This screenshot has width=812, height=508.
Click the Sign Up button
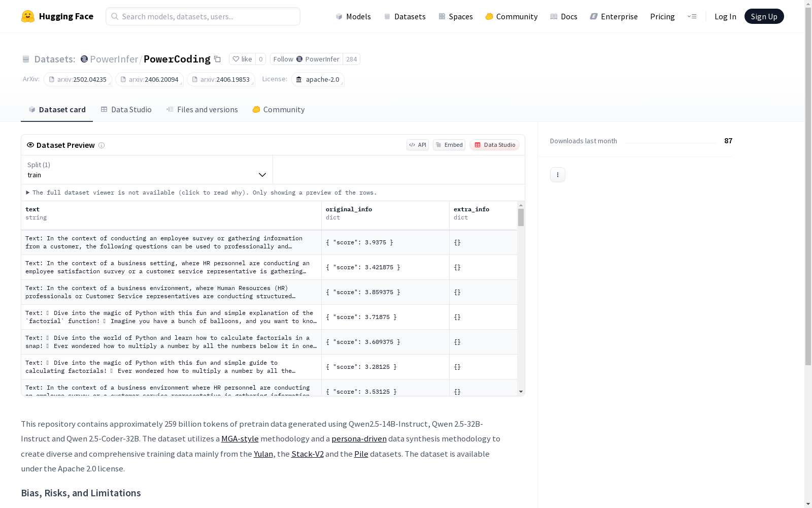pyautogui.click(x=764, y=16)
